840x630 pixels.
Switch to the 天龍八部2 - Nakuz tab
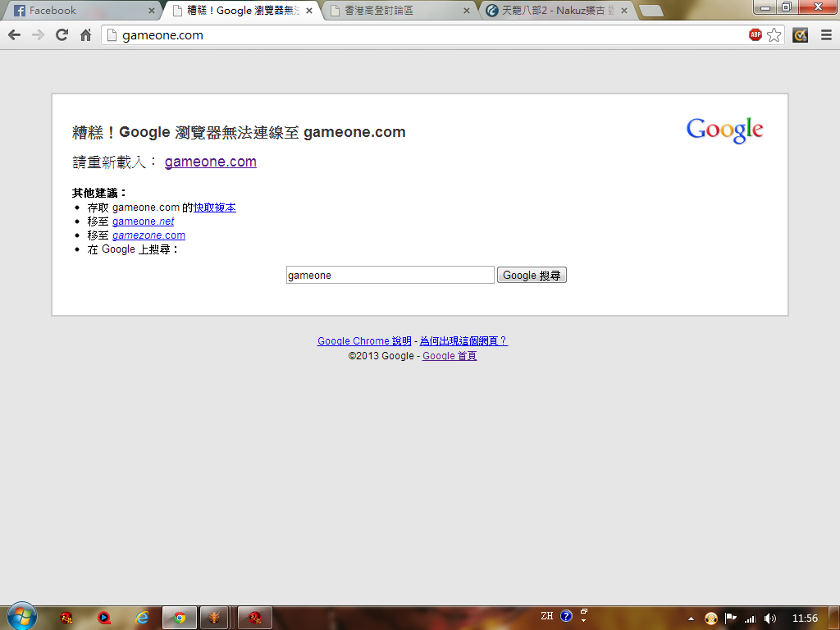(x=557, y=10)
